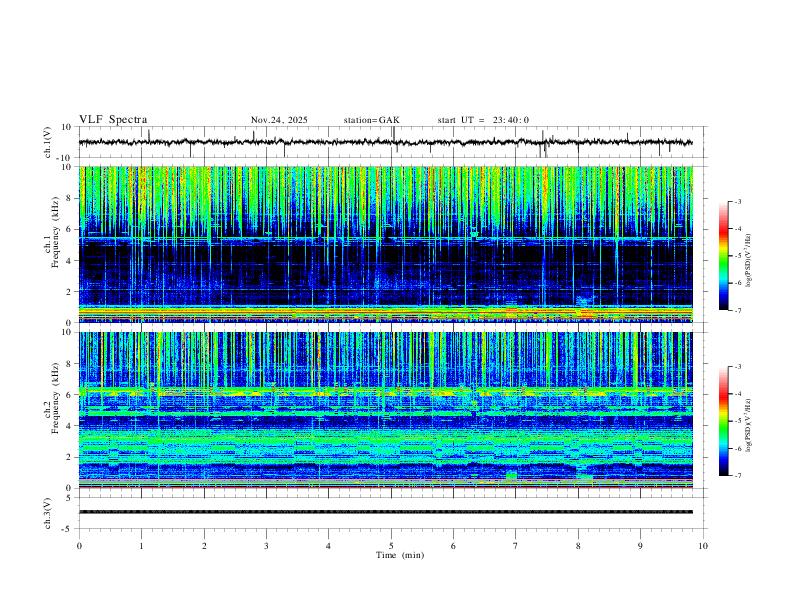The image size is (792, 612).
Task: Click time axis tick label '0'
Action: pyautogui.click(x=79, y=546)
